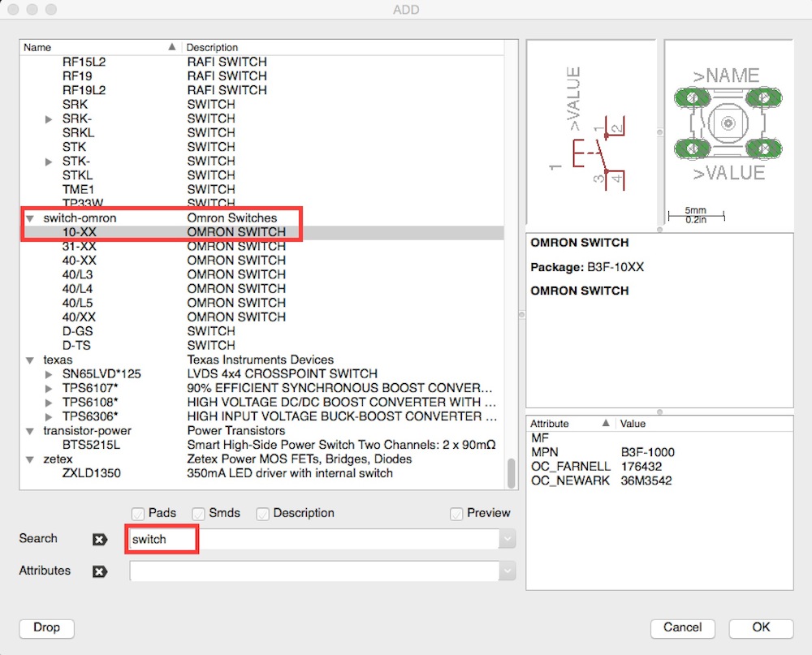This screenshot has width=812, height=655.
Task: Clear the Attributes field with its X icon
Action: tap(100, 571)
